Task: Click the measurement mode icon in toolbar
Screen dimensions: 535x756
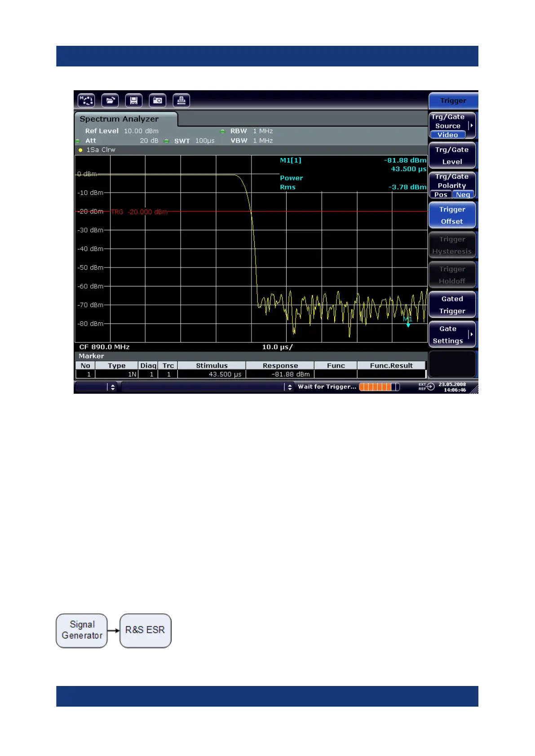Action: 86,101
